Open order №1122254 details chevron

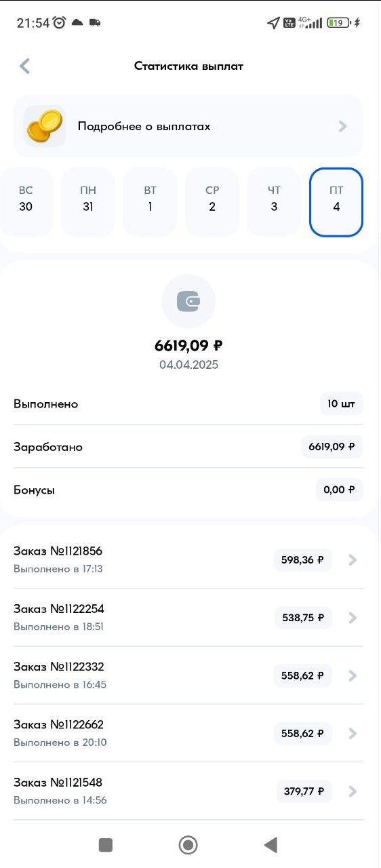(x=352, y=618)
